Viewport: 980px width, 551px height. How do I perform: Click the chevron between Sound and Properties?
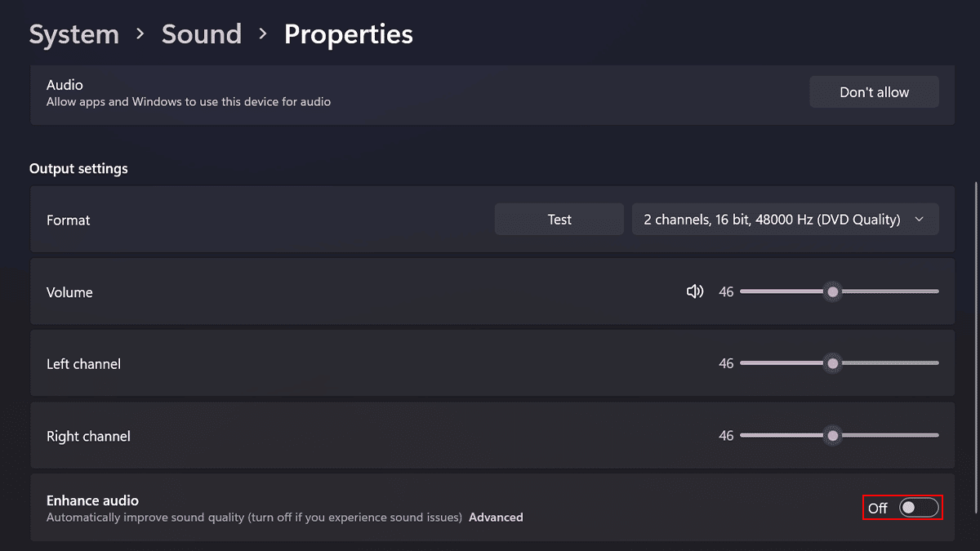click(x=263, y=34)
